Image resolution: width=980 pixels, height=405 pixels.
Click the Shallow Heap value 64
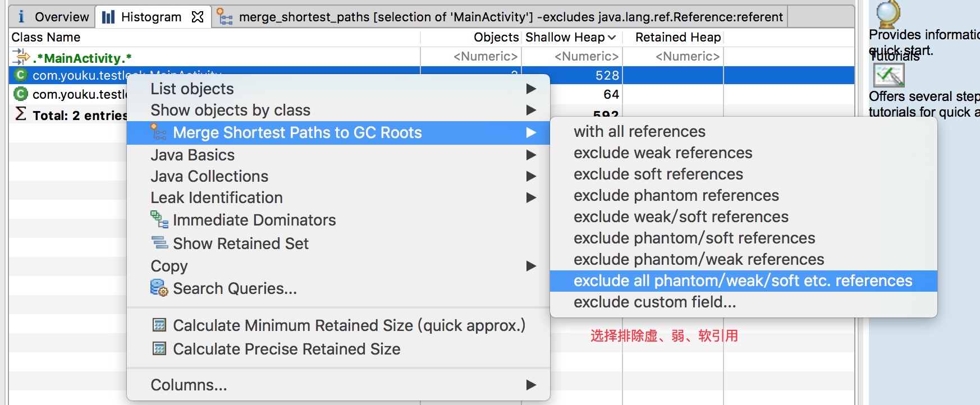coord(611,94)
